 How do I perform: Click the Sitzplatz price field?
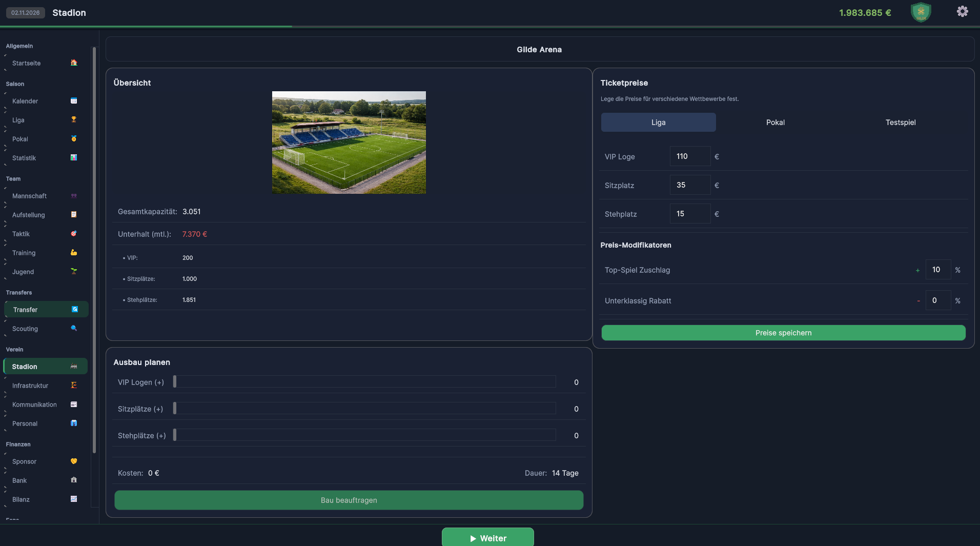690,185
